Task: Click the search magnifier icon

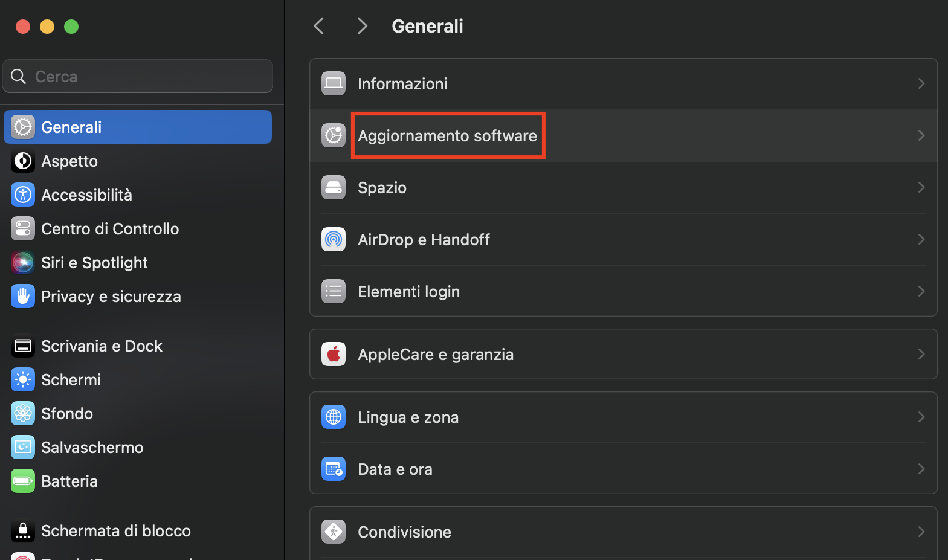Action: tap(19, 76)
